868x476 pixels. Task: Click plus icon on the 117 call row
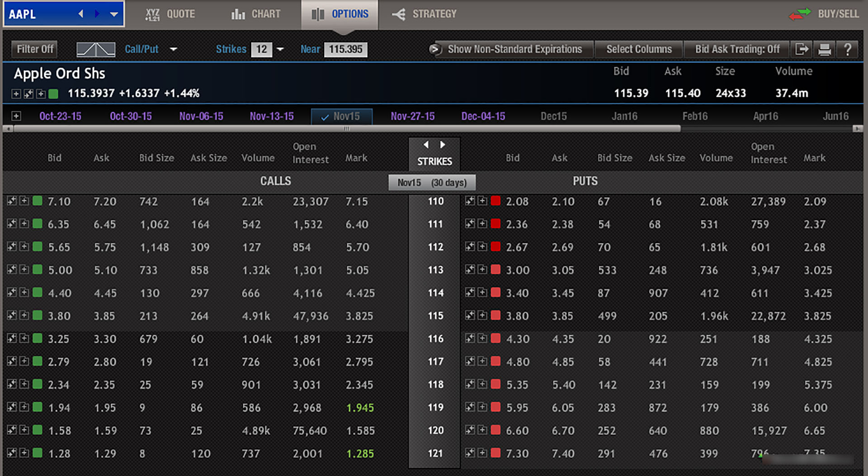24,361
